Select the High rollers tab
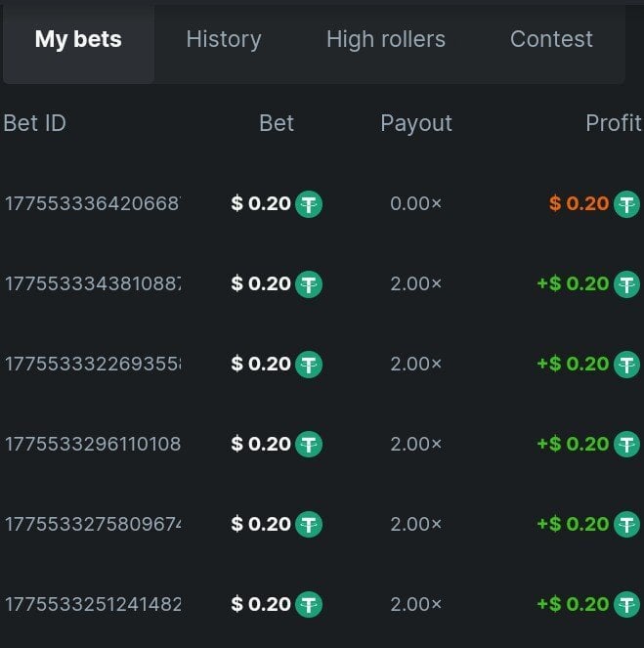The width and height of the screenshot is (644, 648). pos(385,40)
